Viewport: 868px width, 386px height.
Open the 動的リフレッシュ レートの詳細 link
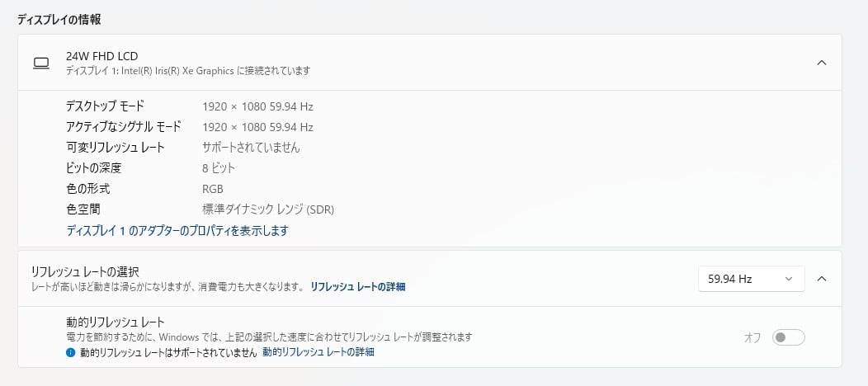(318, 352)
